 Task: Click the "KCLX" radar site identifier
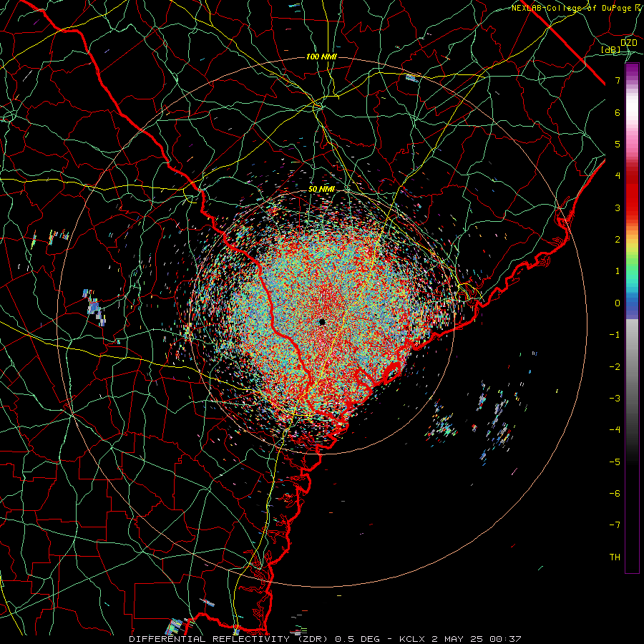point(412,639)
